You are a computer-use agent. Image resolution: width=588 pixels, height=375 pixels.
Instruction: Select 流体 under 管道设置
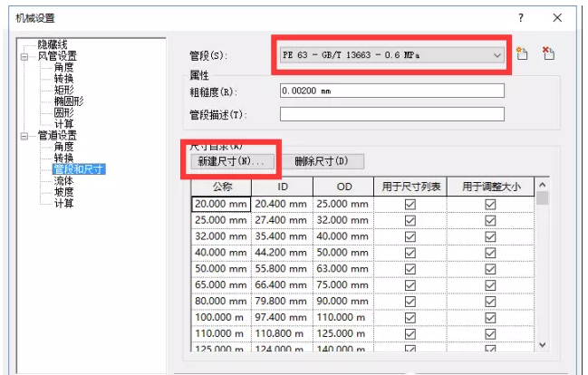tap(63, 181)
